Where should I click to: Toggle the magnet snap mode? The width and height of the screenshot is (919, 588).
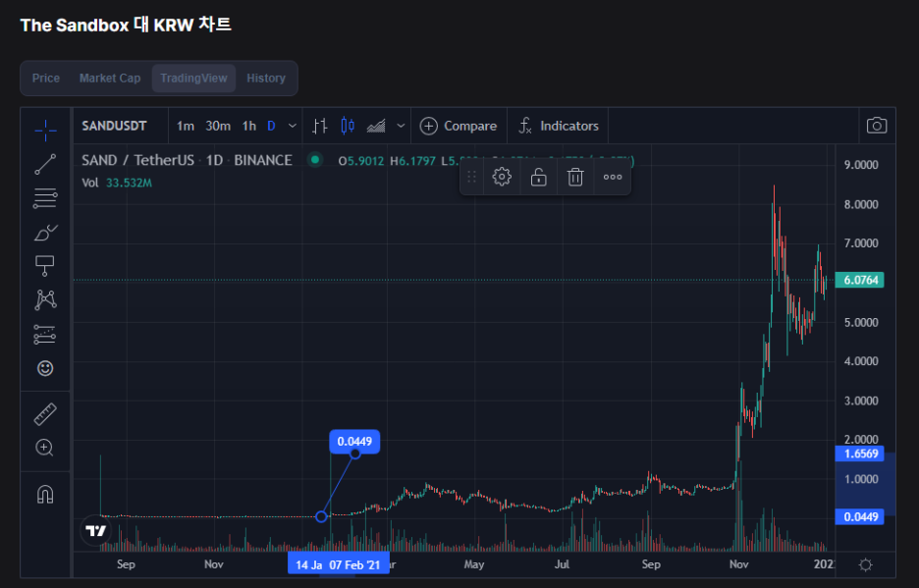coord(45,494)
